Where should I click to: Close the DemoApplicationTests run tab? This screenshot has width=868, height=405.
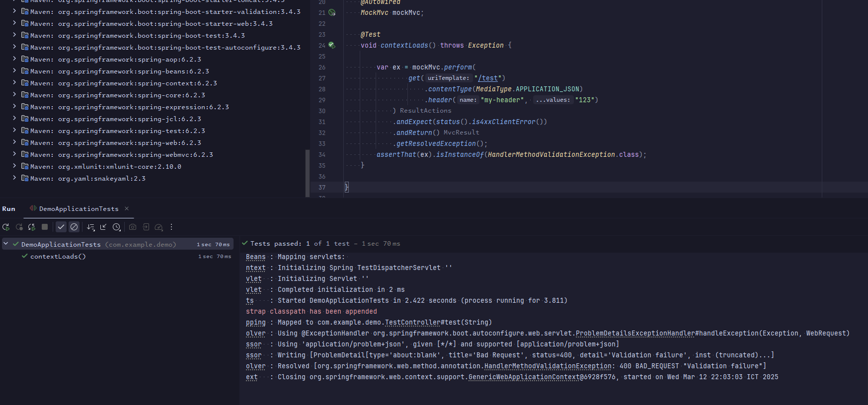[127, 208]
